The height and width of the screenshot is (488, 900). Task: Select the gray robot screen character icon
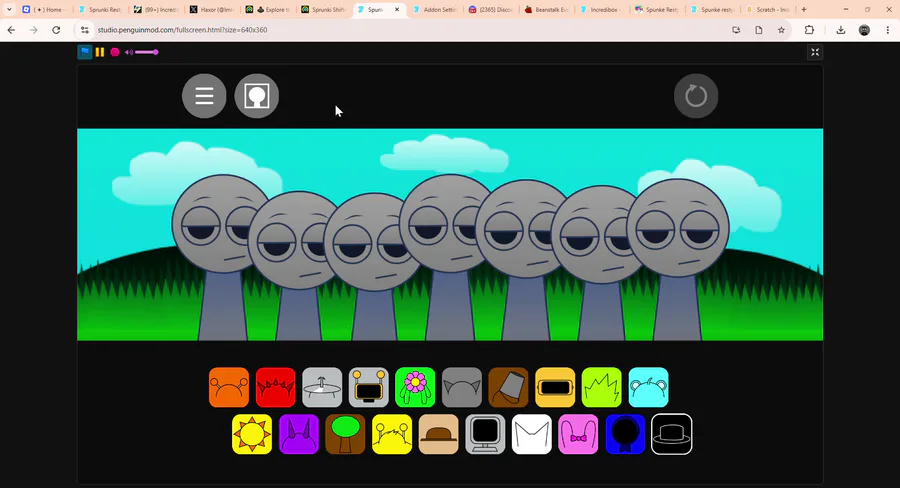[x=368, y=388]
